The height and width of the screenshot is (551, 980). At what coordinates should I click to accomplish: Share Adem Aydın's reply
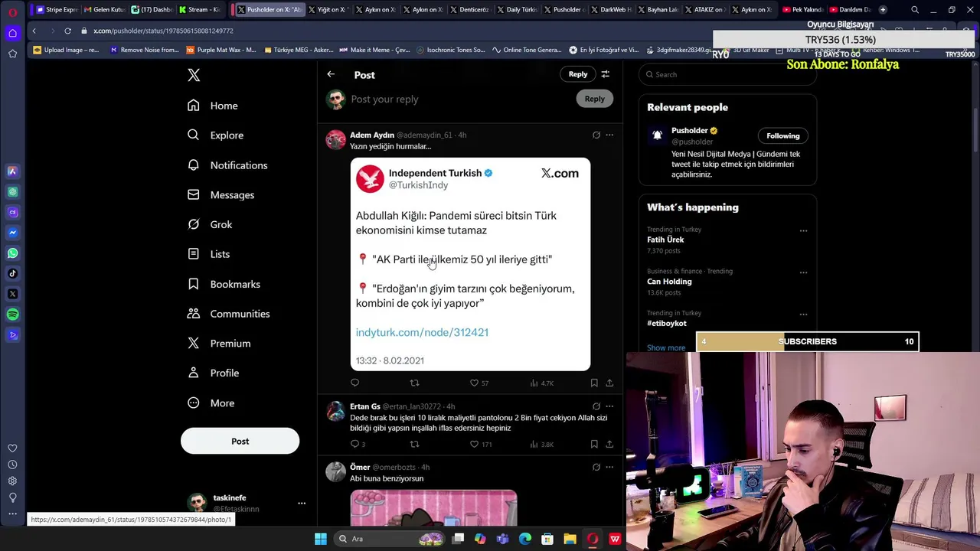point(609,383)
